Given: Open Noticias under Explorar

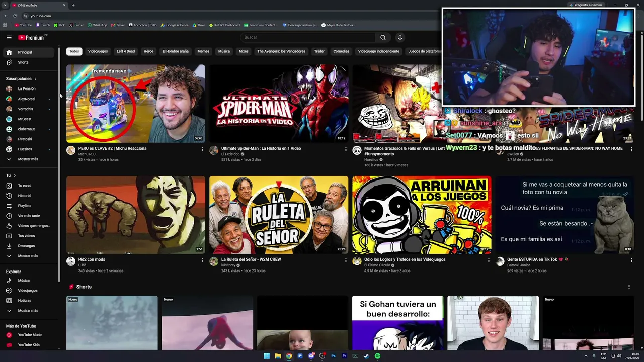Looking at the screenshot, I should 29,301.
